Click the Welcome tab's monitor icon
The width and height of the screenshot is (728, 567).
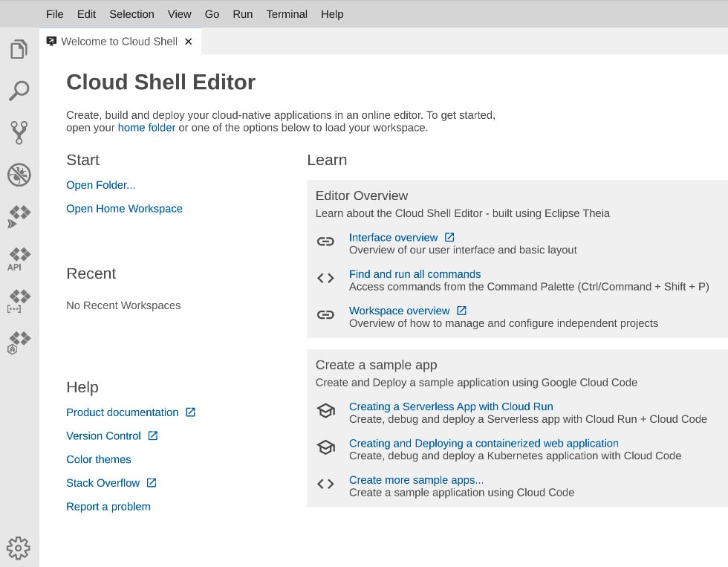(51, 42)
